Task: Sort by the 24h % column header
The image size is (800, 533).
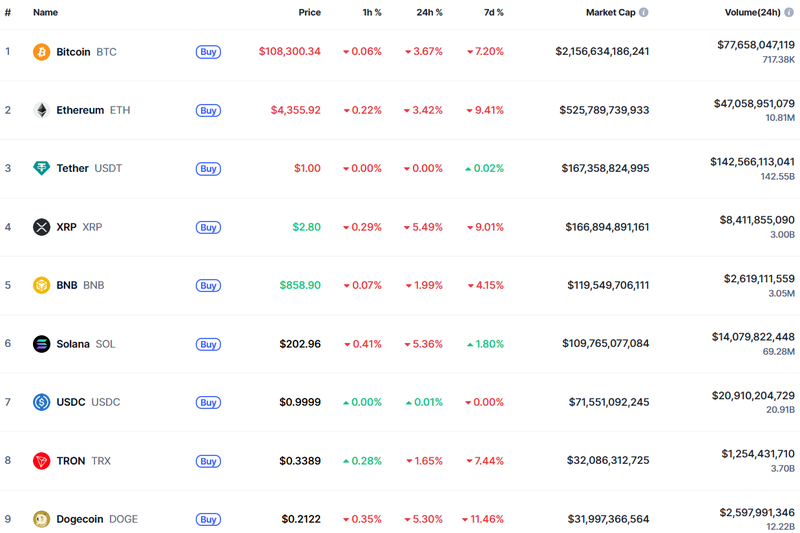Action: tap(430, 13)
